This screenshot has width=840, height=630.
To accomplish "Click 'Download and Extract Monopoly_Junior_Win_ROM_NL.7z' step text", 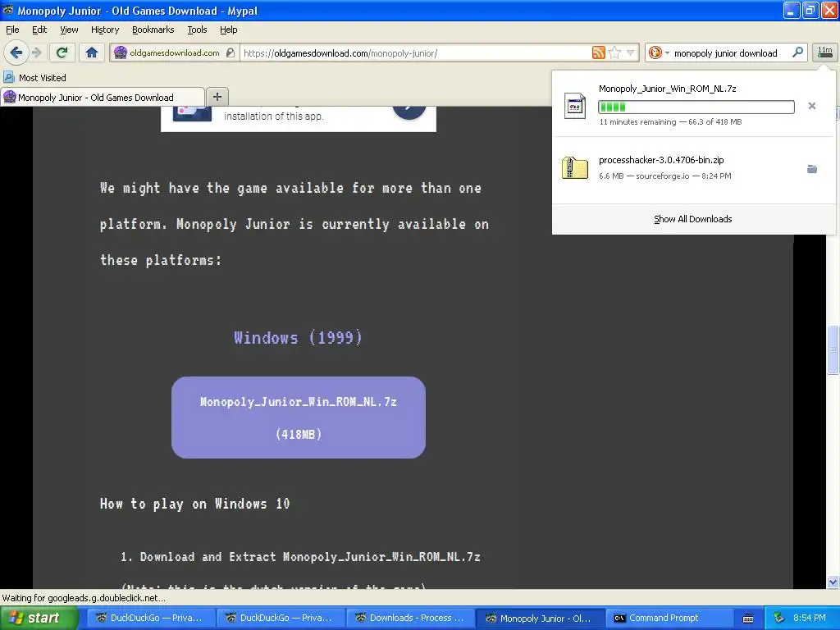I will pos(309,557).
